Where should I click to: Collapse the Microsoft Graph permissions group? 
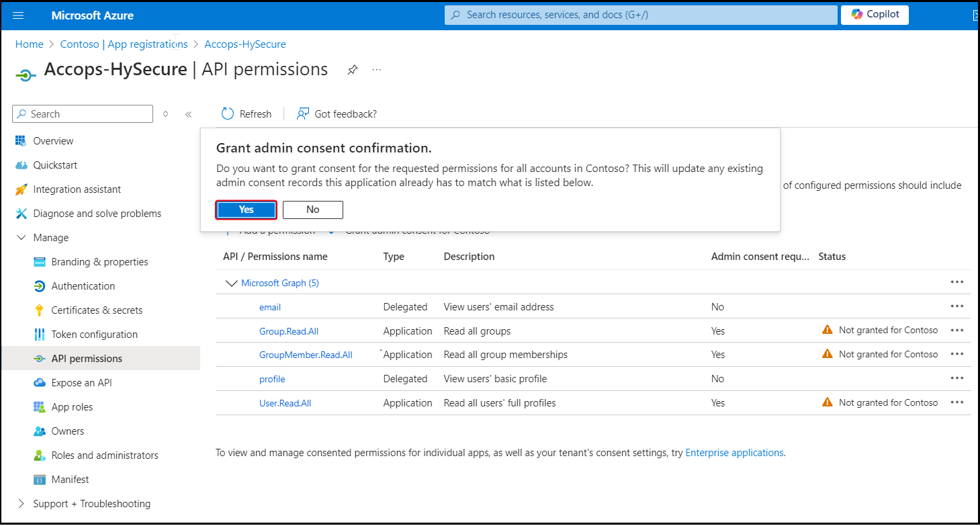[232, 283]
